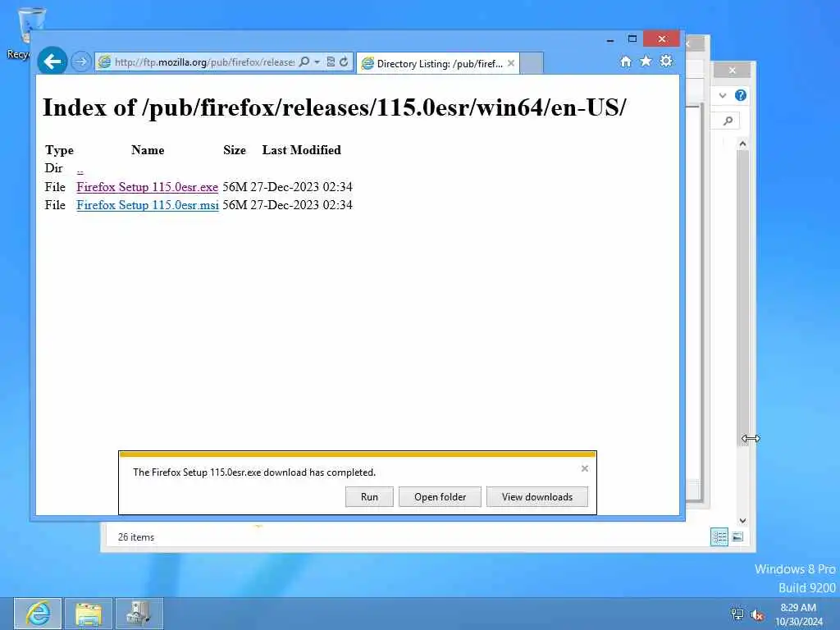Image resolution: width=840 pixels, height=630 pixels.
Task: Select the Directory Listing tab
Action: [437, 63]
